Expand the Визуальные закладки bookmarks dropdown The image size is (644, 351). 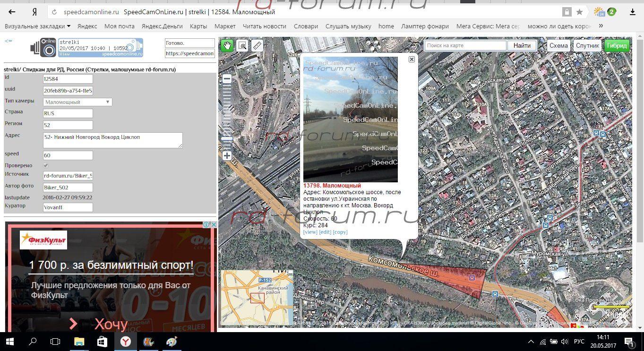37,26
